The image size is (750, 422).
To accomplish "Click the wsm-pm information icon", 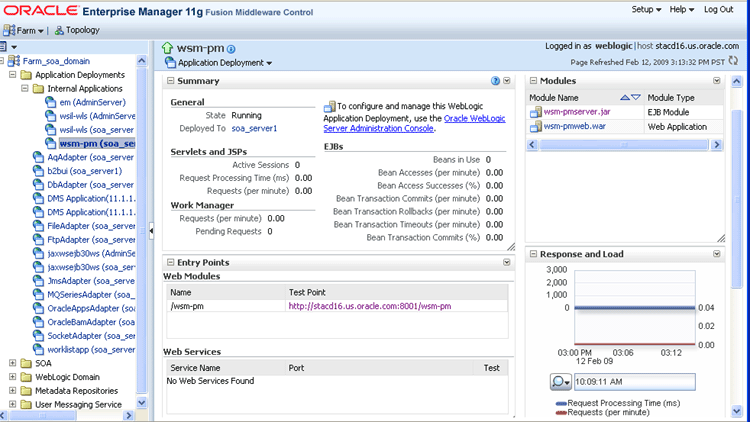I will [x=231, y=49].
